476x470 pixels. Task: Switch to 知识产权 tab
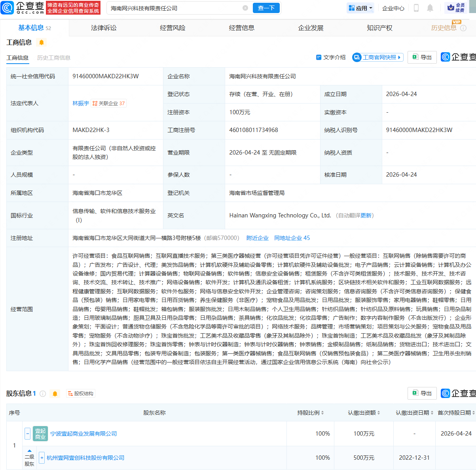379,28
